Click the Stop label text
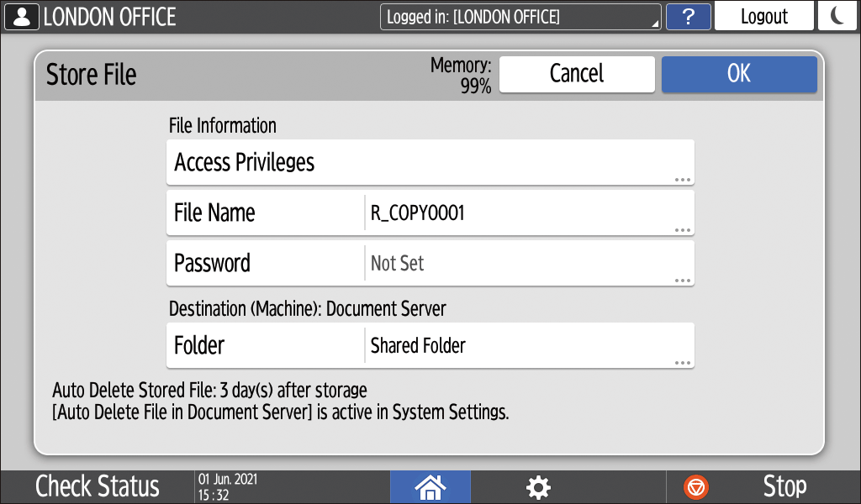Image resolution: width=861 pixels, height=504 pixels. [x=784, y=486]
